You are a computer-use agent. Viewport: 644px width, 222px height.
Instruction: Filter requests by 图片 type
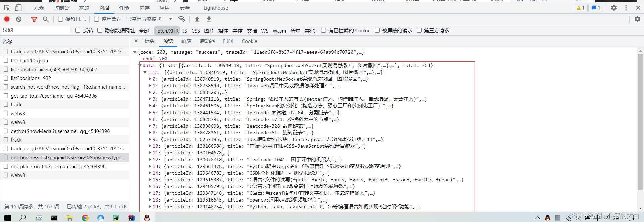[x=209, y=31]
